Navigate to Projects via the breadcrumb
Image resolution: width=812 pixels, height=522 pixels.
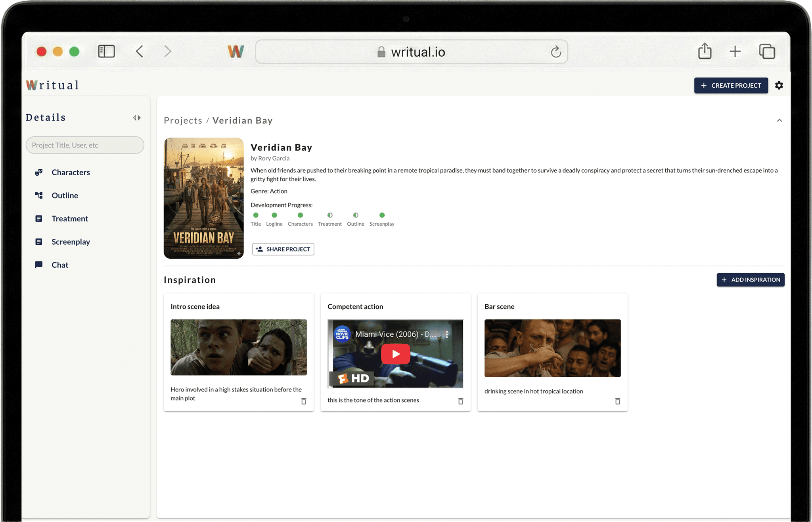click(x=183, y=120)
